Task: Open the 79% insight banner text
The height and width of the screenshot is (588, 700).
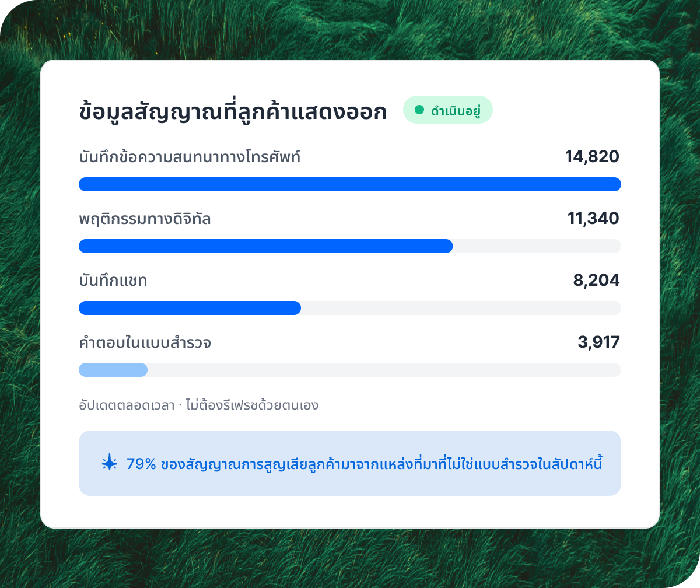Action: [x=365, y=464]
